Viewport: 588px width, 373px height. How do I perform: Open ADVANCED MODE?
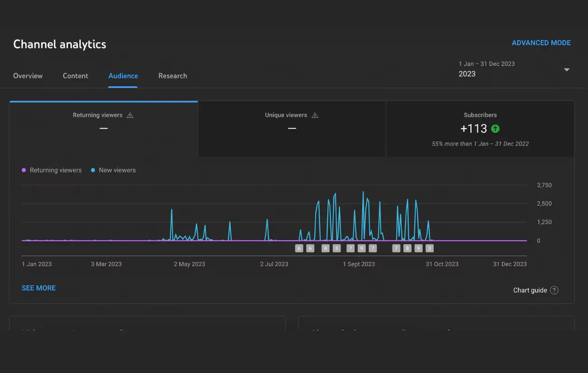tap(541, 43)
